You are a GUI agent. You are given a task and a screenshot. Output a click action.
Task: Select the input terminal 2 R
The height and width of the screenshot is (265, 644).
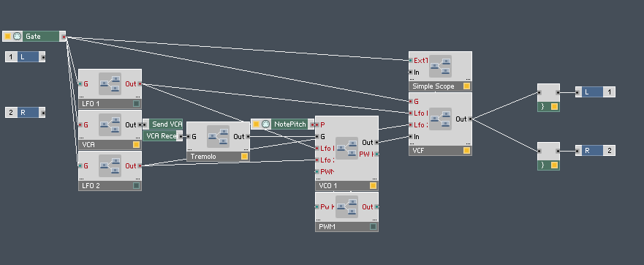tap(25, 112)
